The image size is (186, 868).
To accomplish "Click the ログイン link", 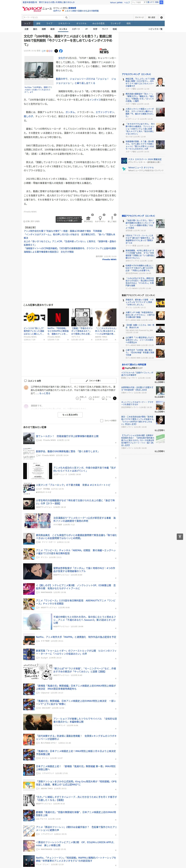I will click(x=57, y=11).
